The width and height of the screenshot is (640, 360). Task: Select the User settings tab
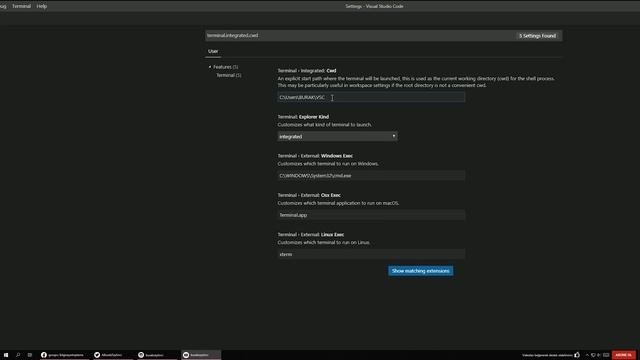213,51
